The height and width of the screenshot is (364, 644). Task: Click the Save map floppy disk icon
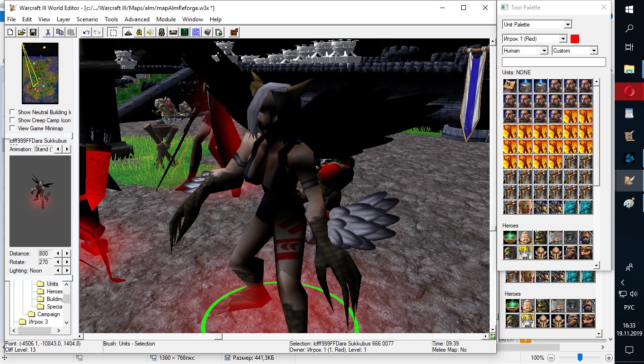(x=33, y=32)
